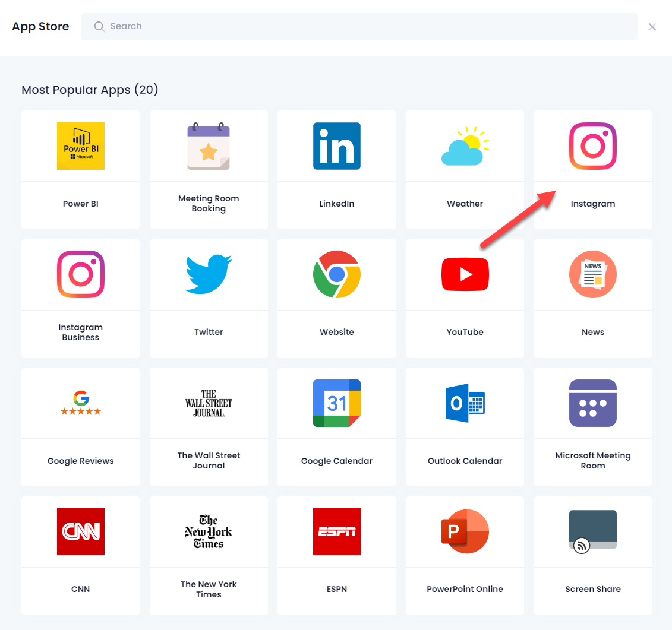672x630 pixels.
Task: Click the "Instagram Business" label
Action: pos(81,332)
